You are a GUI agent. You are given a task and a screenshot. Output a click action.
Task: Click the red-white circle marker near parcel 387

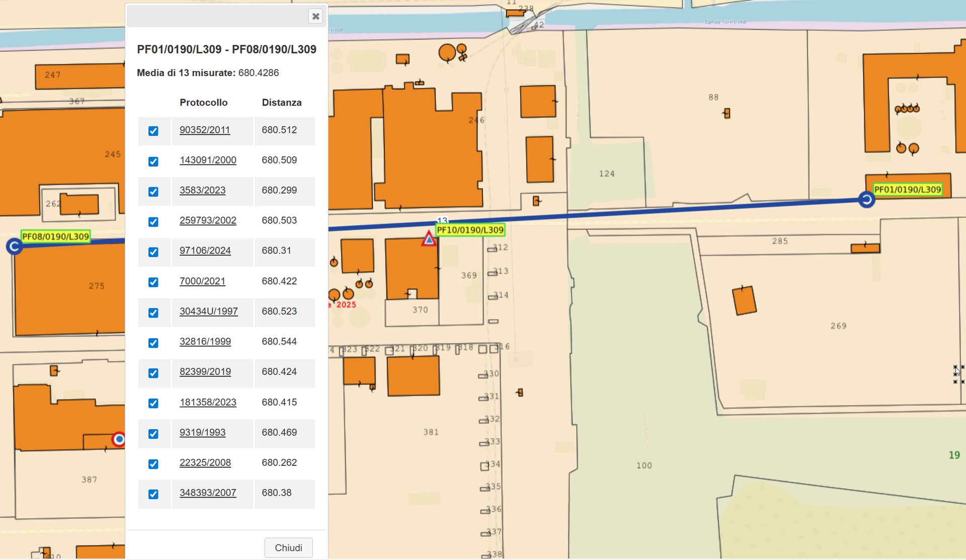click(x=119, y=439)
